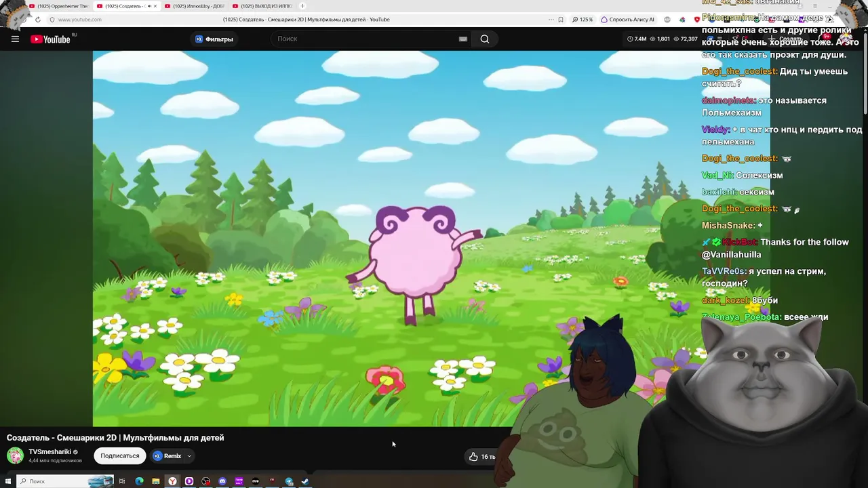The width and height of the screenshot is (868, 488).
Task: Open a new browser tab with plus
Action: [x=302, y=6]
